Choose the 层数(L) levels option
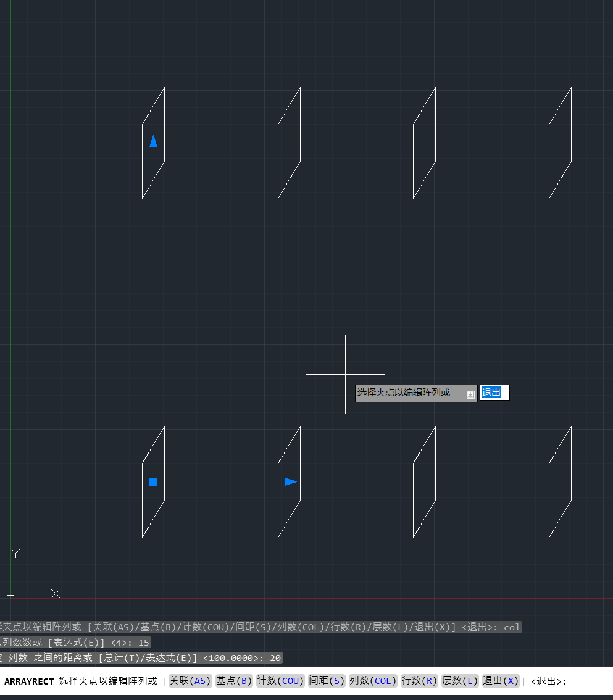 [x=460, y=681]
